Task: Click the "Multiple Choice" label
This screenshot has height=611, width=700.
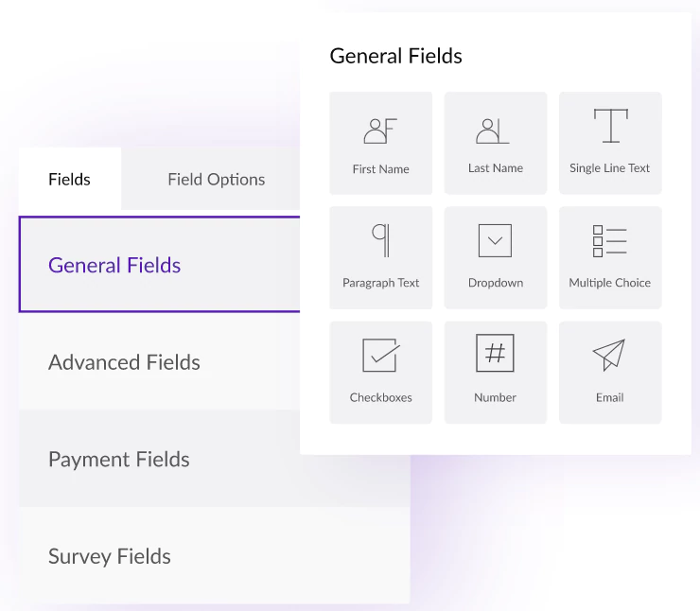Action: 610,283
